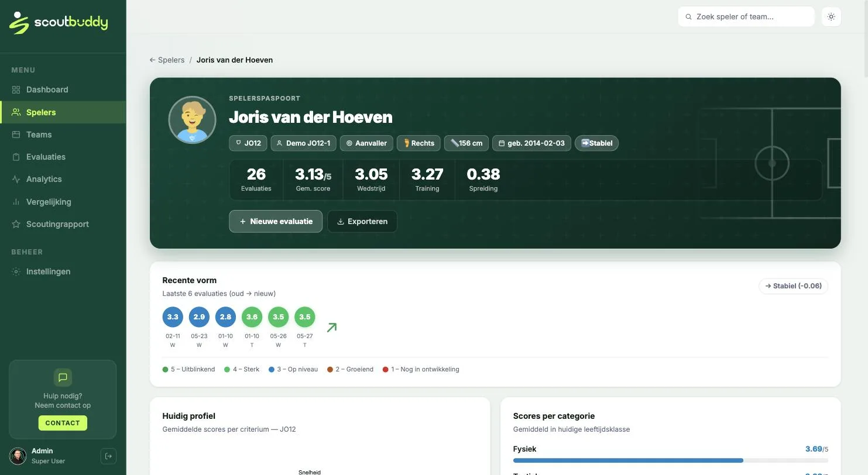The width and height of the screenshot is (868, 475).
Task: Click the green upward trend arrow icon
Action: [x=332, y=328]
